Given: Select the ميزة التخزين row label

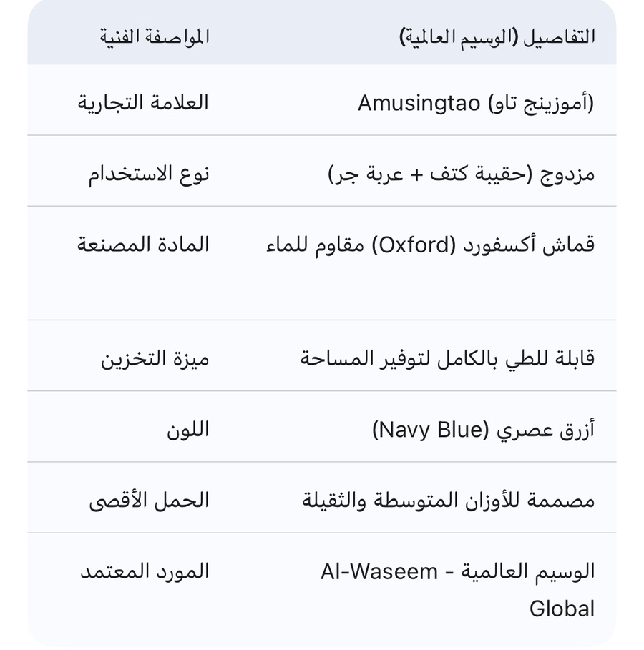Looking at the screenshot, I should click(x=155, y=358).
